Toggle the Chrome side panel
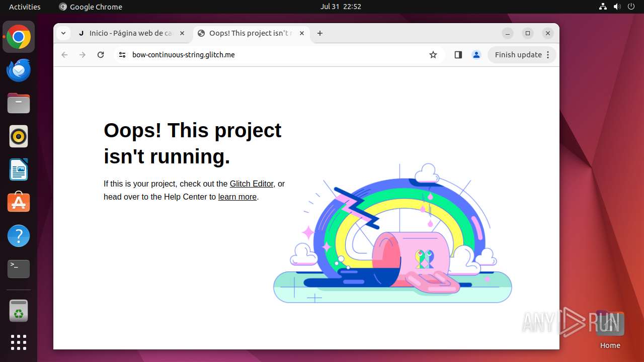The width and height of the screenshot is (644, 362). [458, 55]
